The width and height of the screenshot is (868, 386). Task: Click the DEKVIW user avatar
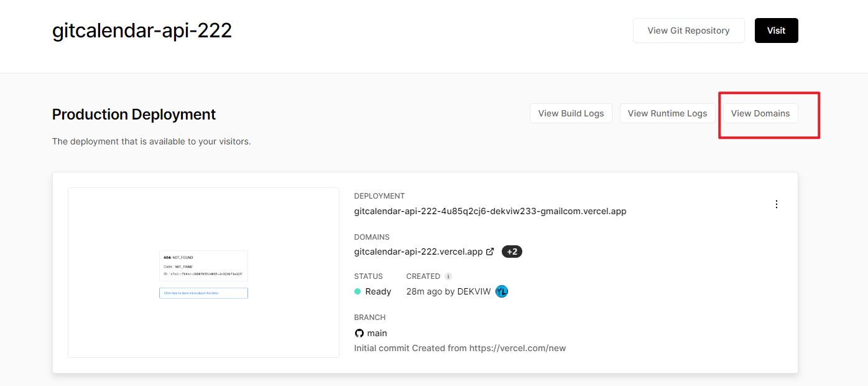[502, 291]
